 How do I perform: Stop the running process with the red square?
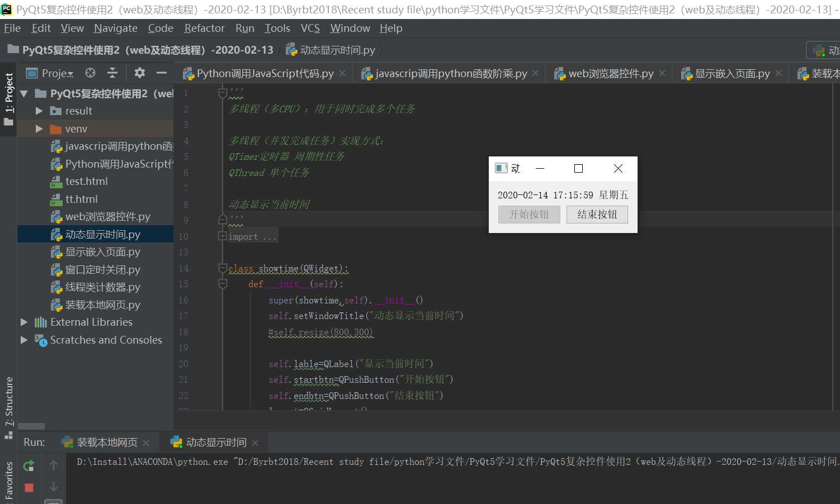point(29,488)
